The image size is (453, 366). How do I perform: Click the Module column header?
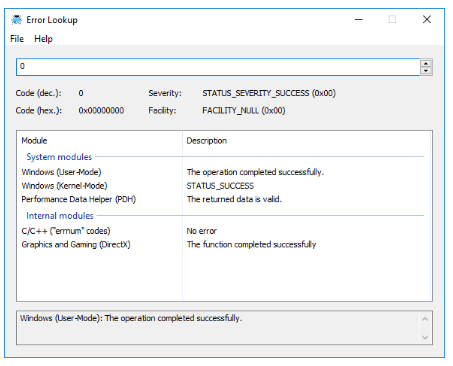pyautogui.click(x=99, y=141)
